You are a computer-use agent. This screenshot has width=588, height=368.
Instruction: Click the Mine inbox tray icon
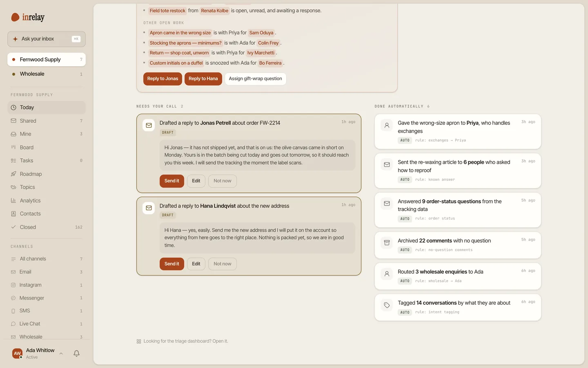[x=13, y=134]
